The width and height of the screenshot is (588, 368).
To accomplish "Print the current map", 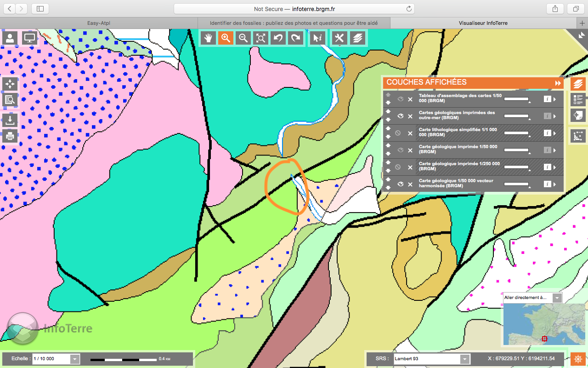I will (x=10, y=136).
